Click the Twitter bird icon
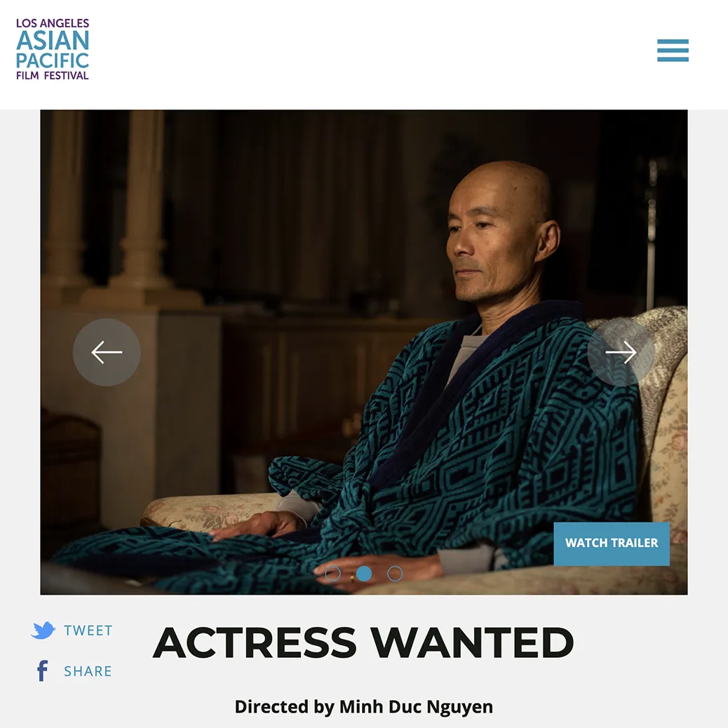Screen dimensions: 728x728 point(43,630)
